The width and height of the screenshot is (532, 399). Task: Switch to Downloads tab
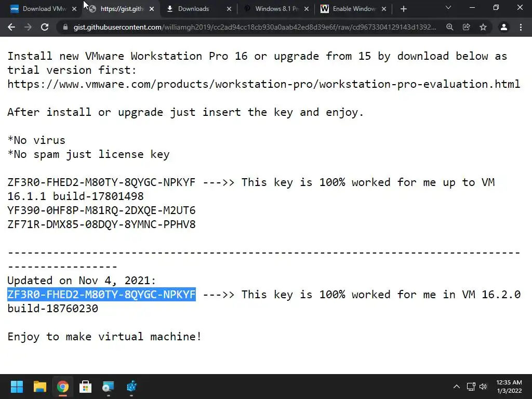(x=193, y=9)
